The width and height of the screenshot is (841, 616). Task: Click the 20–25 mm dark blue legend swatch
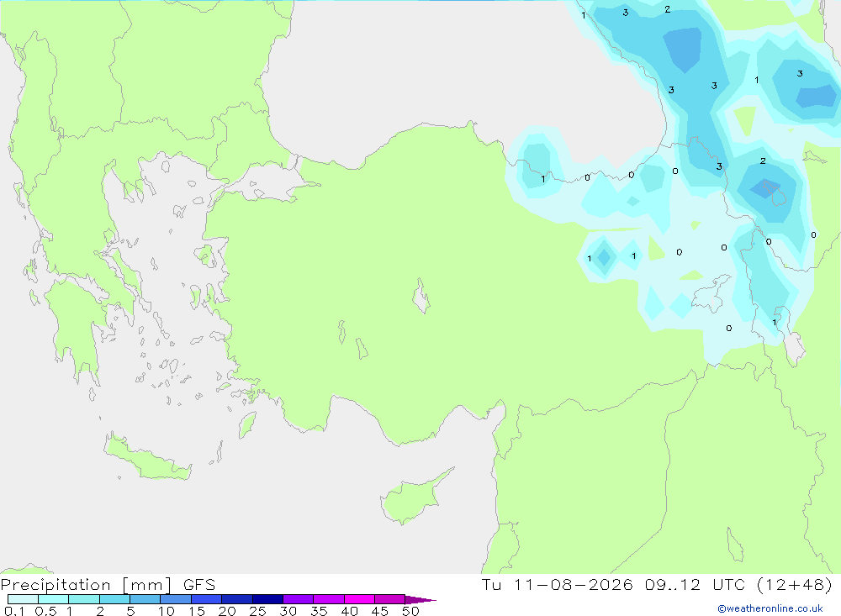pyautogui.click(x=237, y=599)
